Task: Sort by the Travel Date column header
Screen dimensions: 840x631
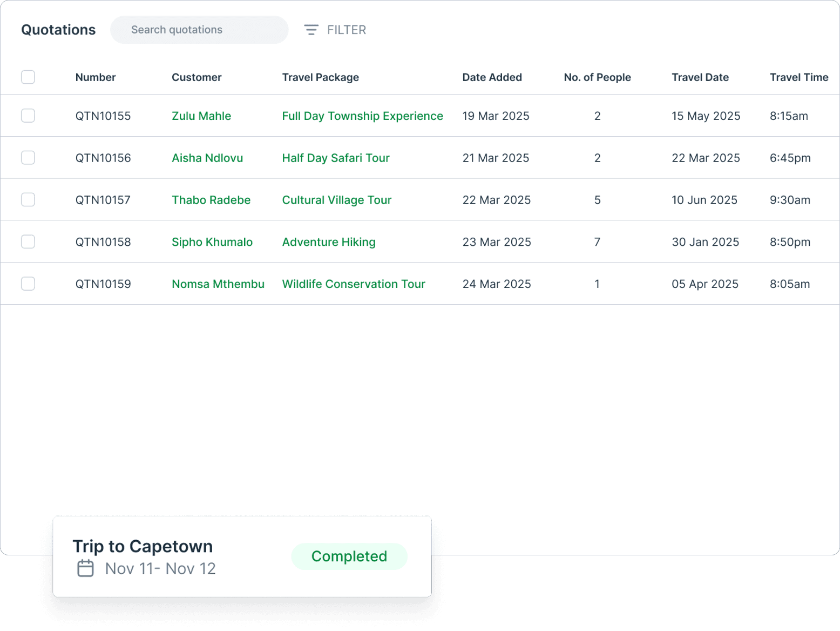Action: pos(700,77)
